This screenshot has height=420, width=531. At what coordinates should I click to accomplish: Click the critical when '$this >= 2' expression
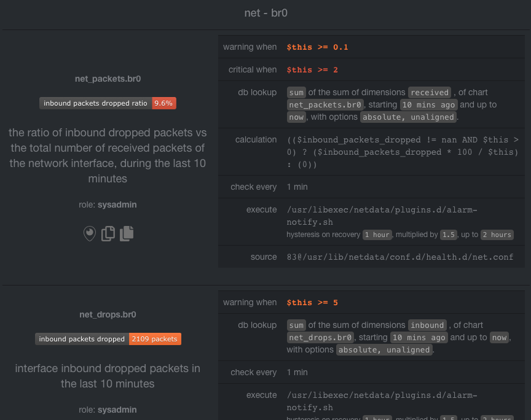[x=312, y=70]
